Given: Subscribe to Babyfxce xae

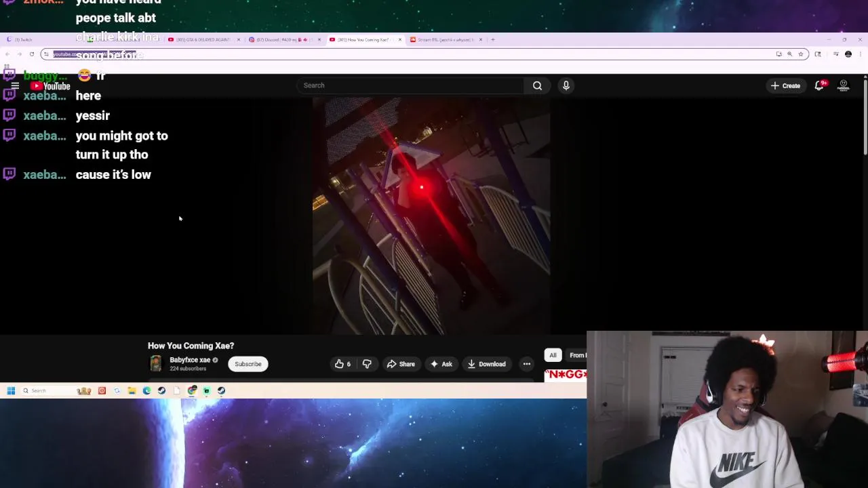Looking at the screenshot, I should tap(248, 364).
